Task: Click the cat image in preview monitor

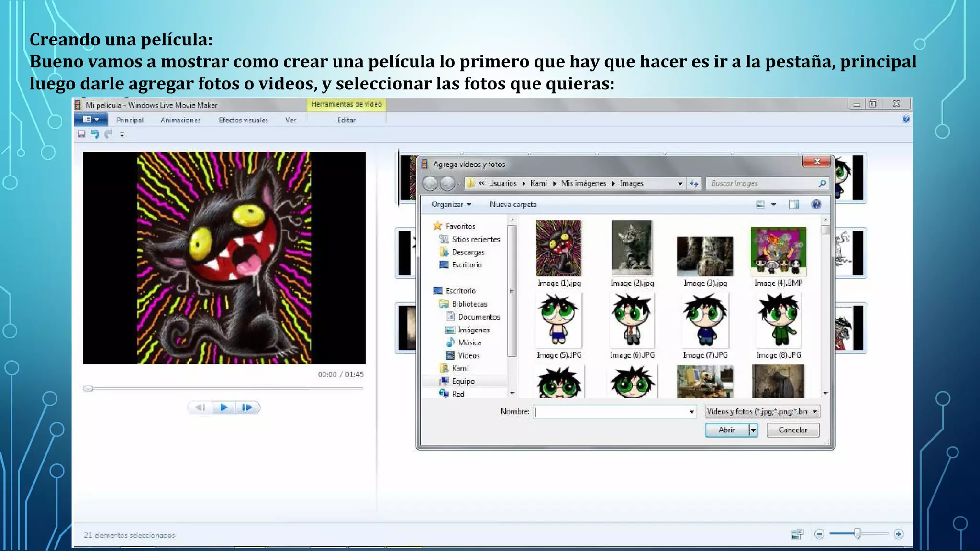Action: coord(224,258)
